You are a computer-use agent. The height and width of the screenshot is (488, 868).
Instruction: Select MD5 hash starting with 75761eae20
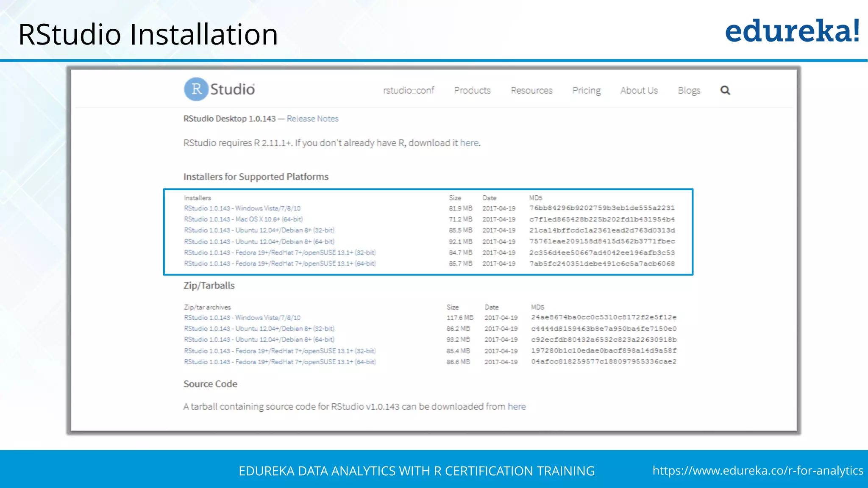(602, 241)
